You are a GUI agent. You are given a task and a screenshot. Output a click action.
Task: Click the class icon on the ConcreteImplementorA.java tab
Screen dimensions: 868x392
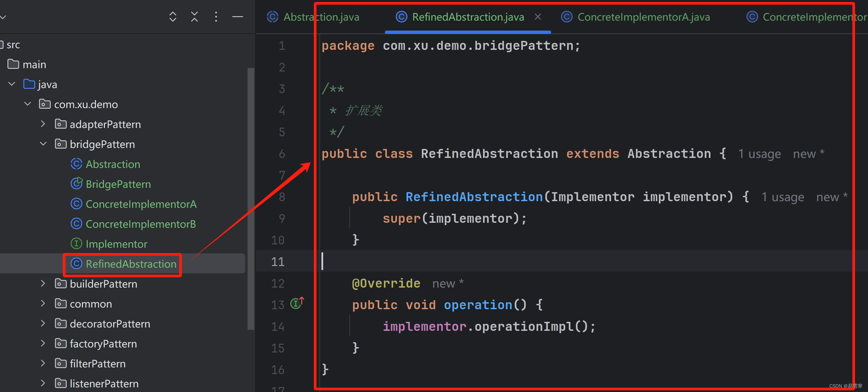click(x=566, y=17)
